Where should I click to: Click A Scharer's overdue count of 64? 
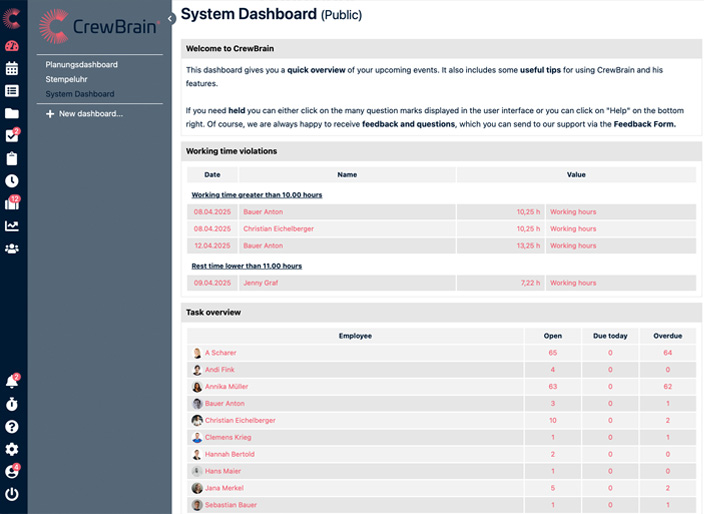(666, 353)
